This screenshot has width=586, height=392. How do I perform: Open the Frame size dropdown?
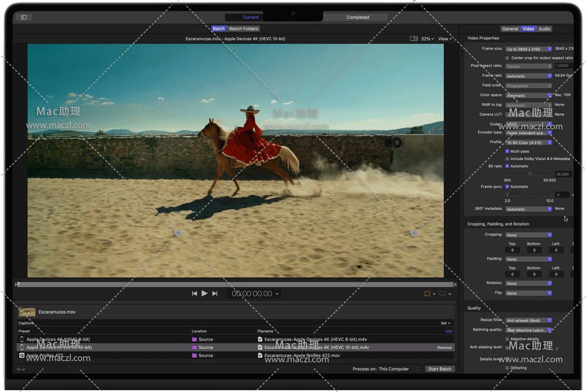click(x=528, y=49)
